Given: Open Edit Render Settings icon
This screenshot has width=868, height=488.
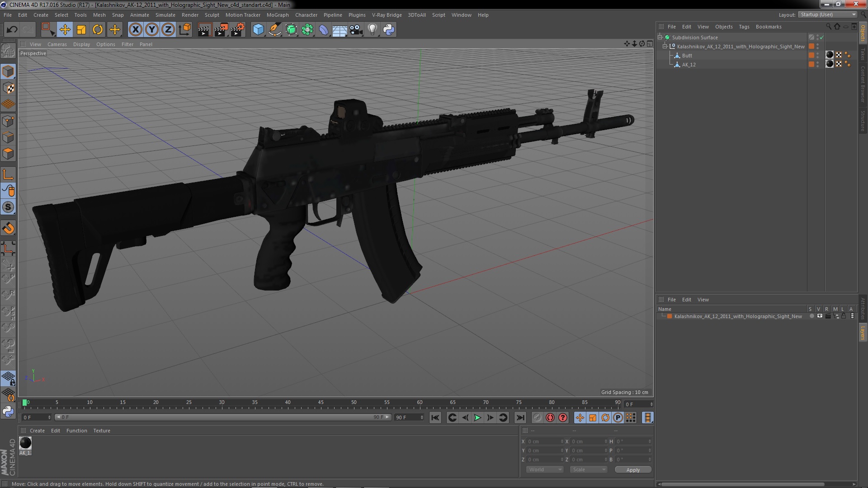Looking at the screenshot, I should pos(238,30).
